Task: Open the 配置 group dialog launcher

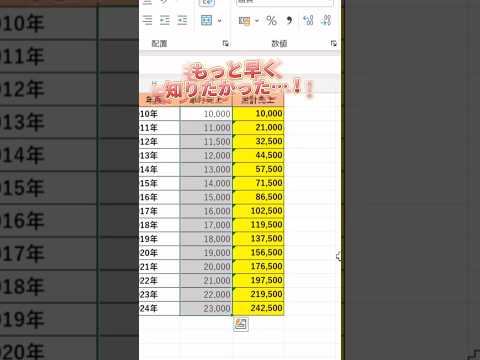Action: [x=226, y=43]
